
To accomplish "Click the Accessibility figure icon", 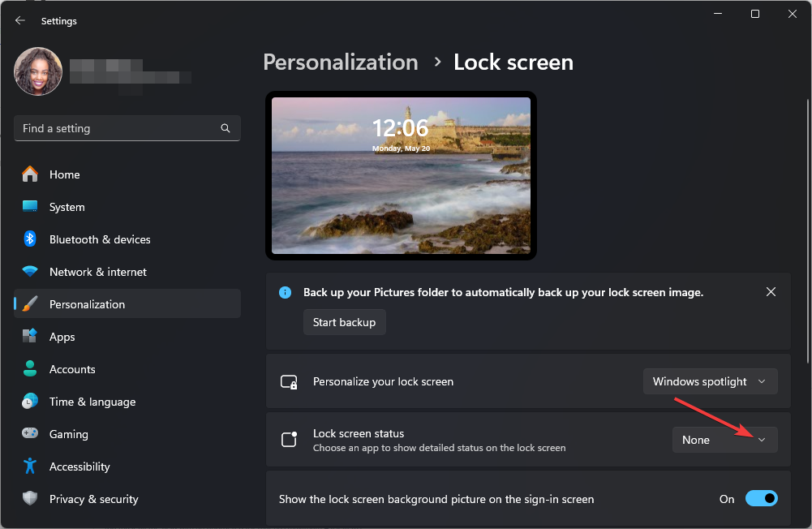I will coord(30,467).
